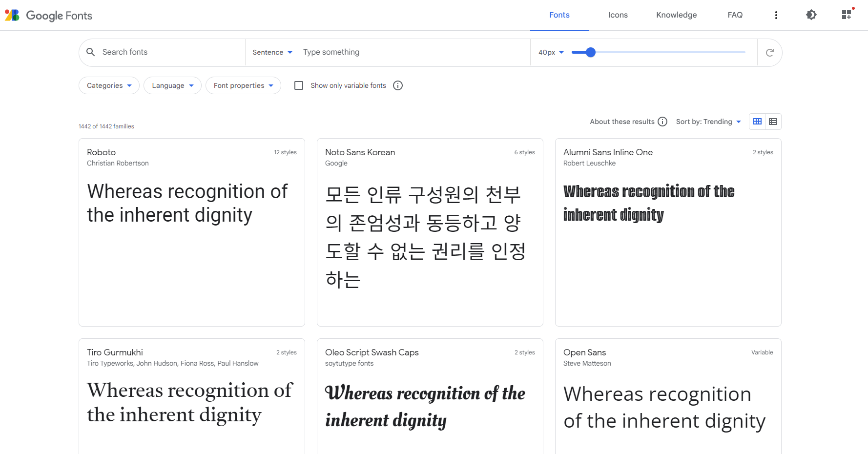
Task: Click 'soytutype fonts' designer text
Action: tap(349, 363)
